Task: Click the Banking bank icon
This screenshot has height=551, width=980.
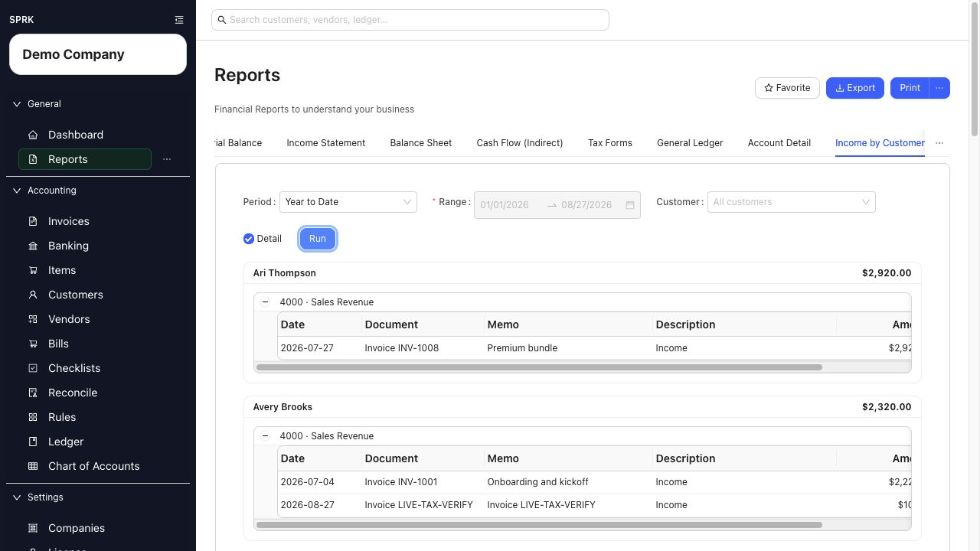Action: 33,246
